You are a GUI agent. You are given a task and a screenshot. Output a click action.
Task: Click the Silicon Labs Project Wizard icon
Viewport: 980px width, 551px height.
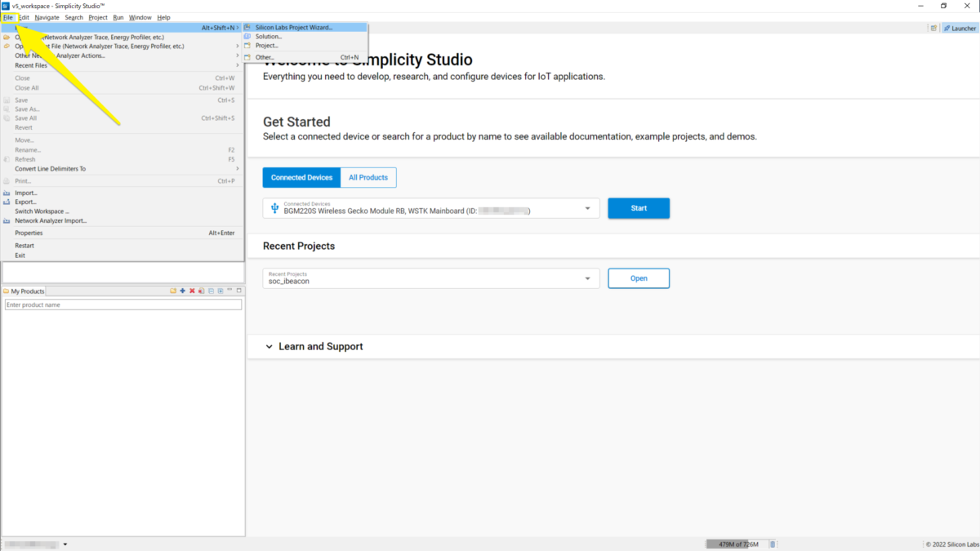[248, 27]
